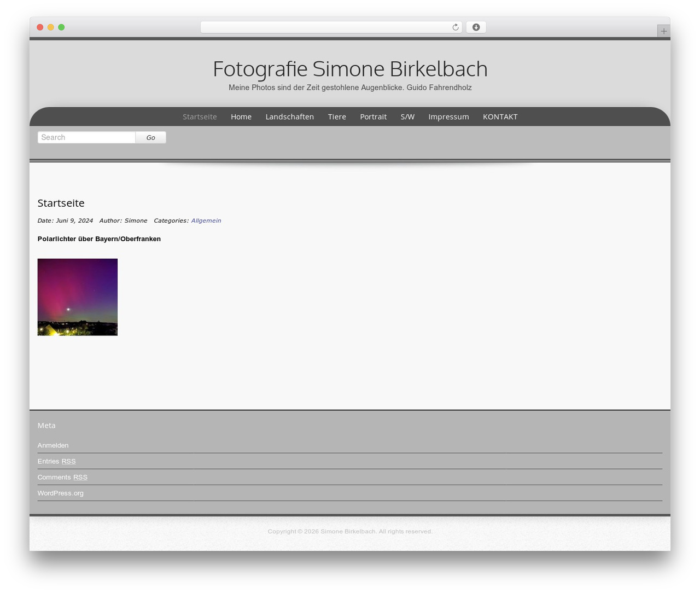The width and height of the screenshot is (700, 593).
Task: Open the Allgemein category link
Action: [206, 220]
